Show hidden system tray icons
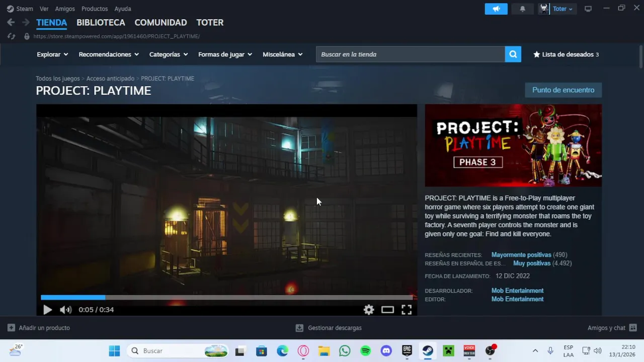Screen dimensions: 644x362 (x=535, y=351)
